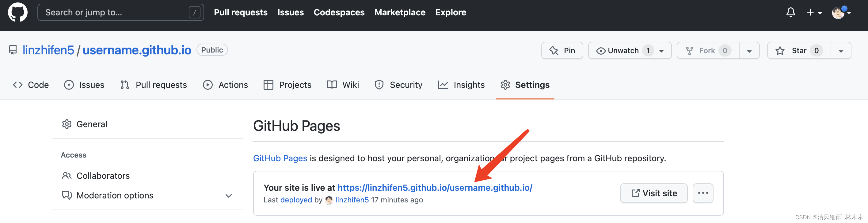The image size is (868, 223).
Task: Open the notifications bell
Action: click(x=790, y=13)
